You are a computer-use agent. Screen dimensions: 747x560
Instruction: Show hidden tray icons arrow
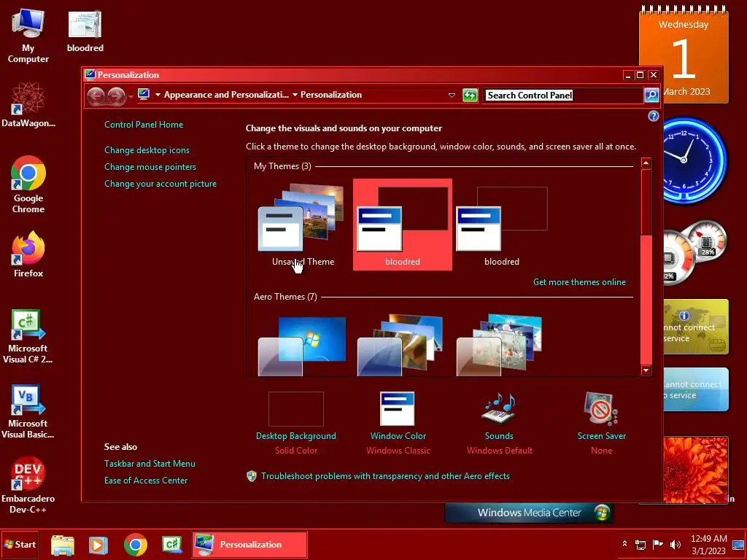point(624,543)
